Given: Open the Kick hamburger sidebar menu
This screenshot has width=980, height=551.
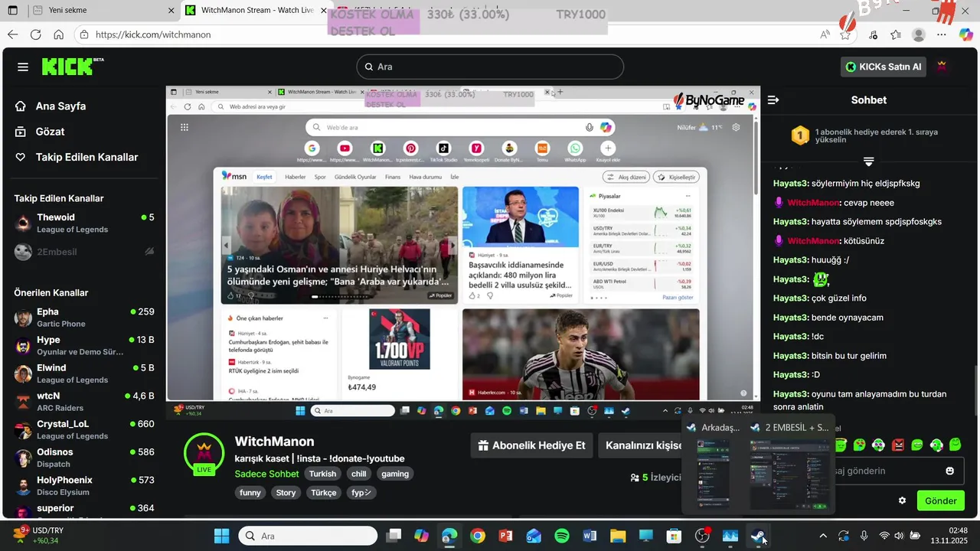Looking at the screenshot, I should point(23,67).
